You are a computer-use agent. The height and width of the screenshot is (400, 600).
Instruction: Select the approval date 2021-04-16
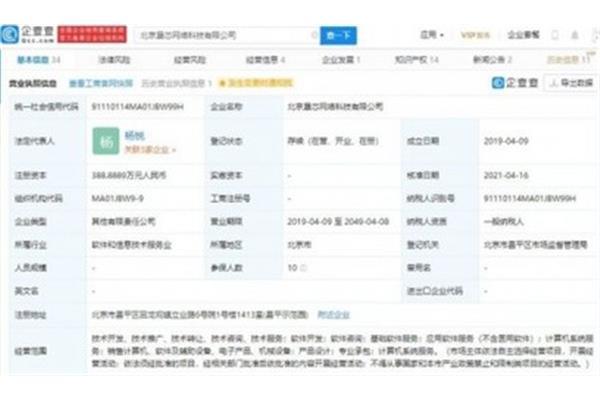pos(506,175)
